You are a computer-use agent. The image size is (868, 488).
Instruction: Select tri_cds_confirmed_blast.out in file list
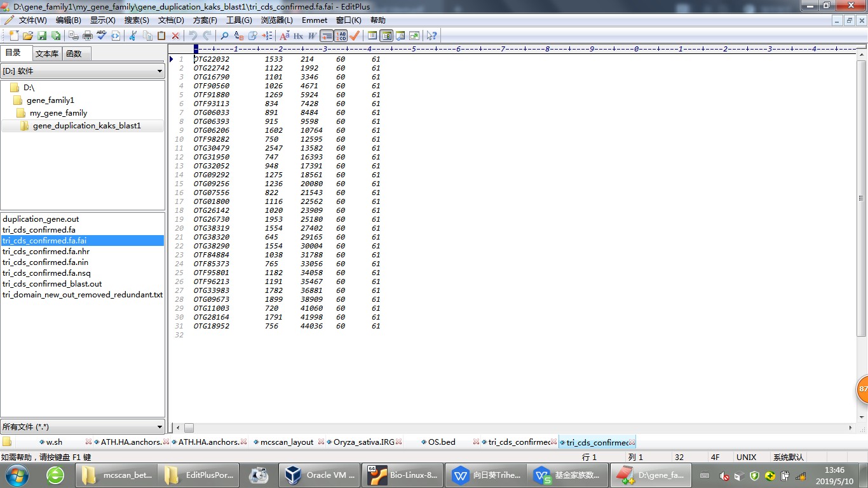[x=52, y=284]
